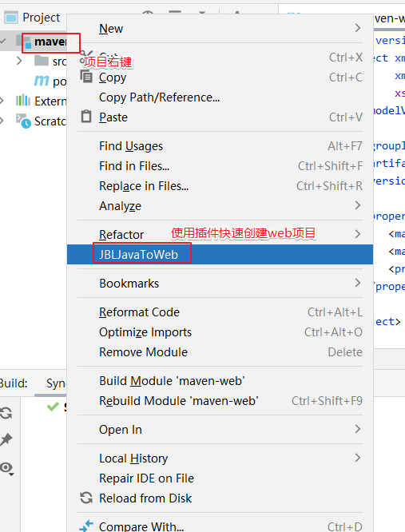This screenshot has height=532, width=405.
Task: Click the pin tab icon in Build panel
Action: [6, 439]
